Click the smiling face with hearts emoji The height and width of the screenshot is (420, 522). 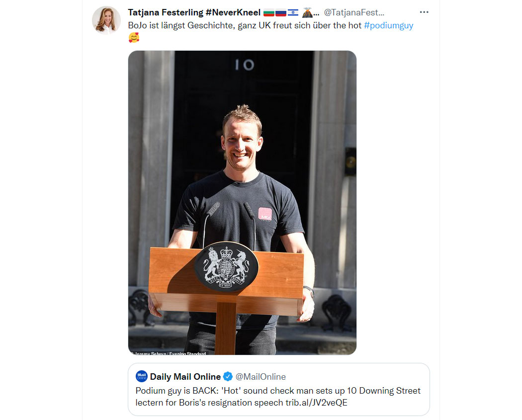[x=134, y=37]
